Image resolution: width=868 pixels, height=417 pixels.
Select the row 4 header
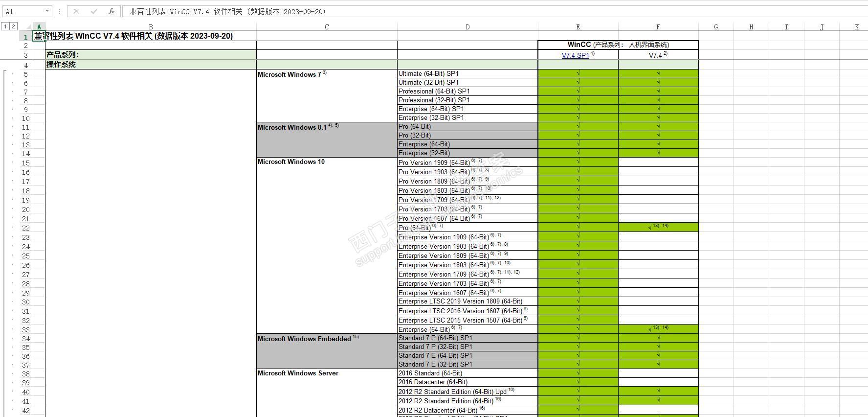click(x=26, y=65)
